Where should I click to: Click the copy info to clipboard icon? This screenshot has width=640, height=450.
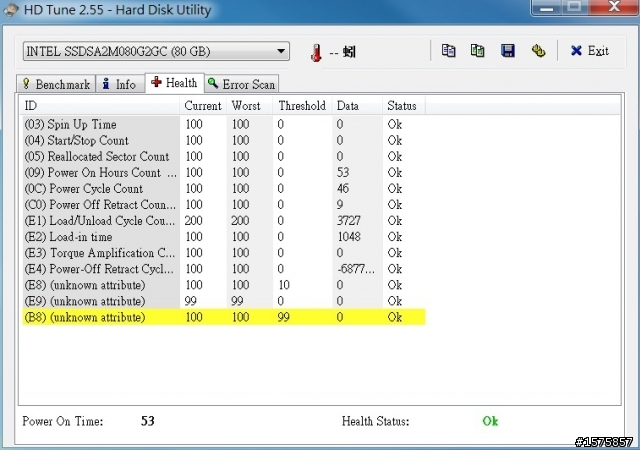[x=448, y=51]
